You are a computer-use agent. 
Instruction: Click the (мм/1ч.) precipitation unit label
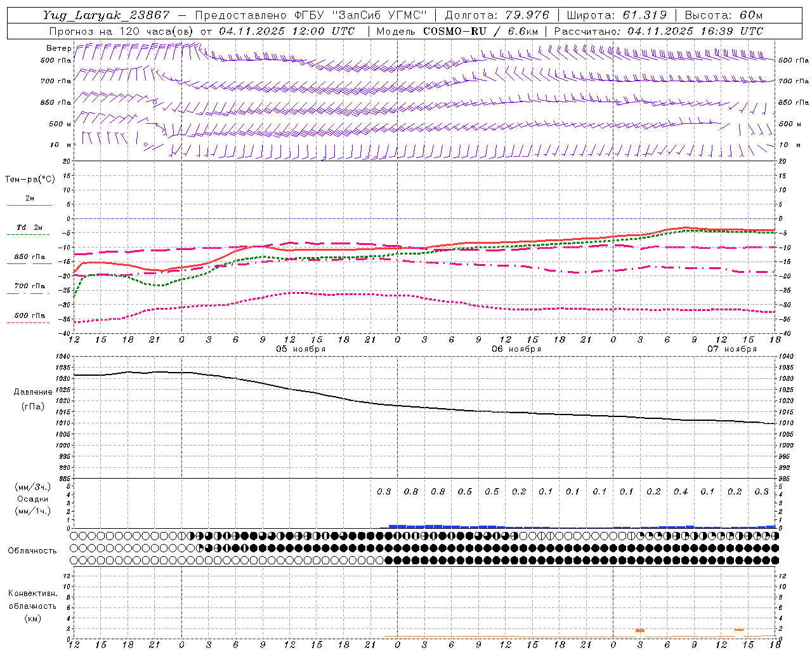tap(32, 511)
